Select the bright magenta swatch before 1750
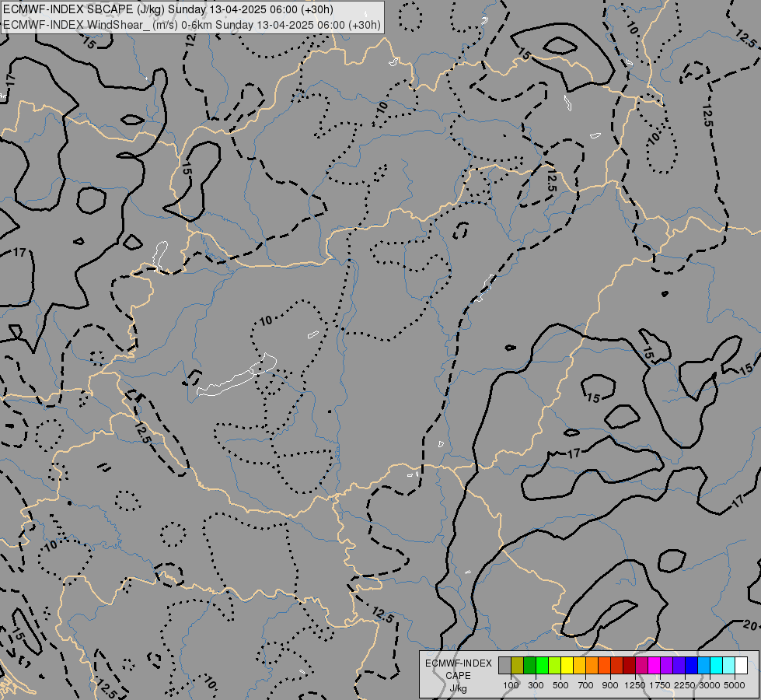761x700 pixels. click(x=654, y=665)
